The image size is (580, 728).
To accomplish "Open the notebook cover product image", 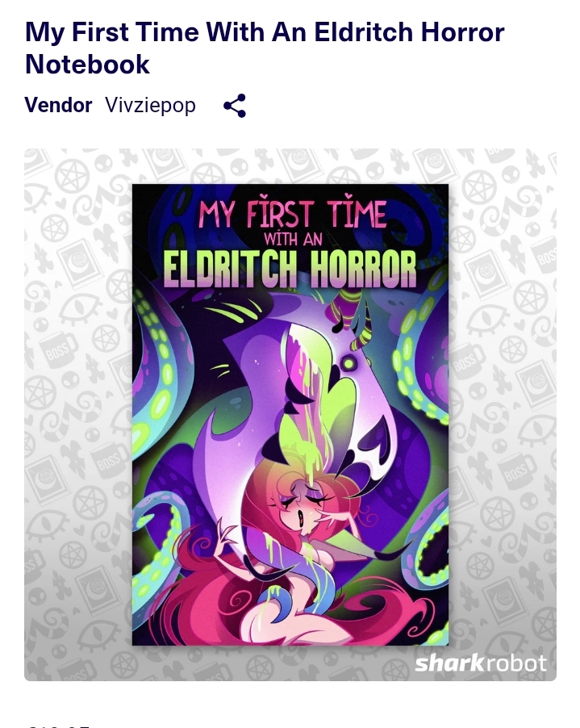I will [x=290, y=415].
